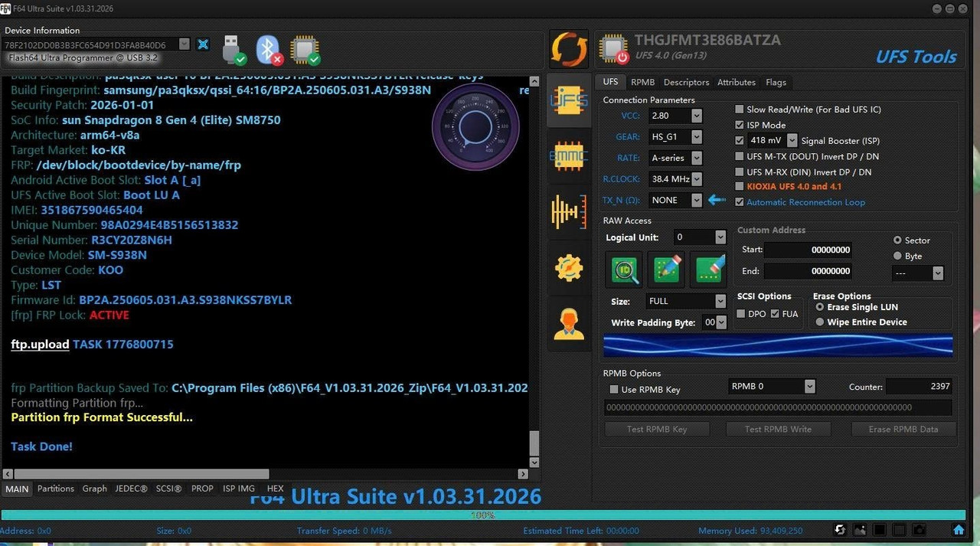Enable Use RPMB Key checkbox
The image size is (980, 546).
click(x=614, y=390)
